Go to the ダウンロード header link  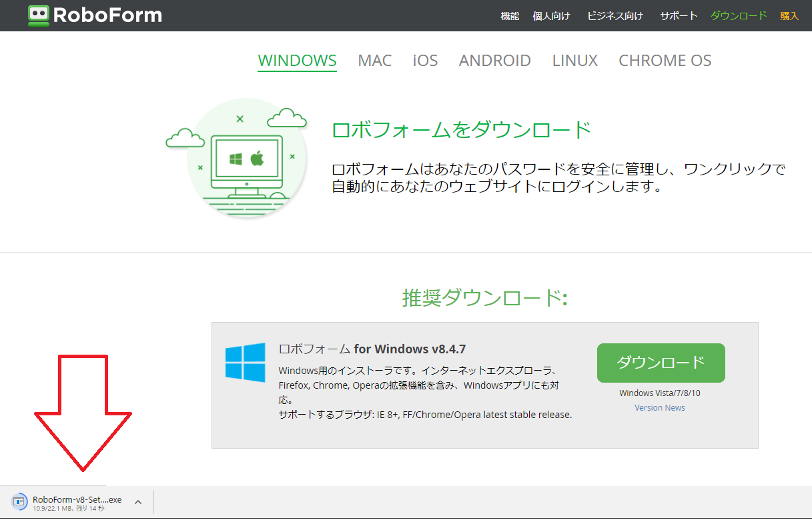click(x=739, y=16)
